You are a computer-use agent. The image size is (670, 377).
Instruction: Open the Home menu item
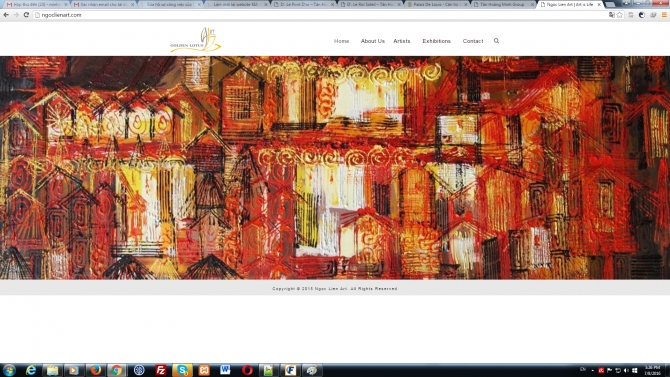tap(341, 41)
